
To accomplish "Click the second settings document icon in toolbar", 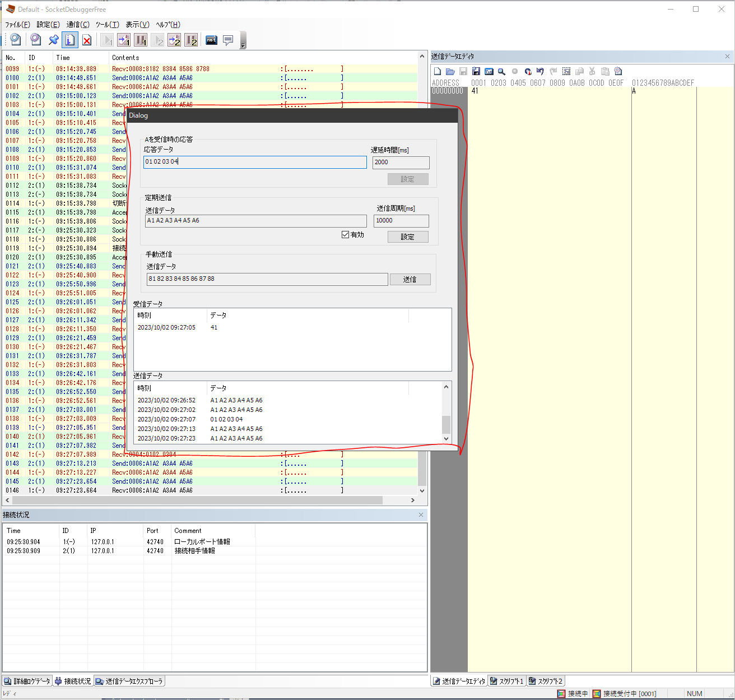I will [35, 40].
